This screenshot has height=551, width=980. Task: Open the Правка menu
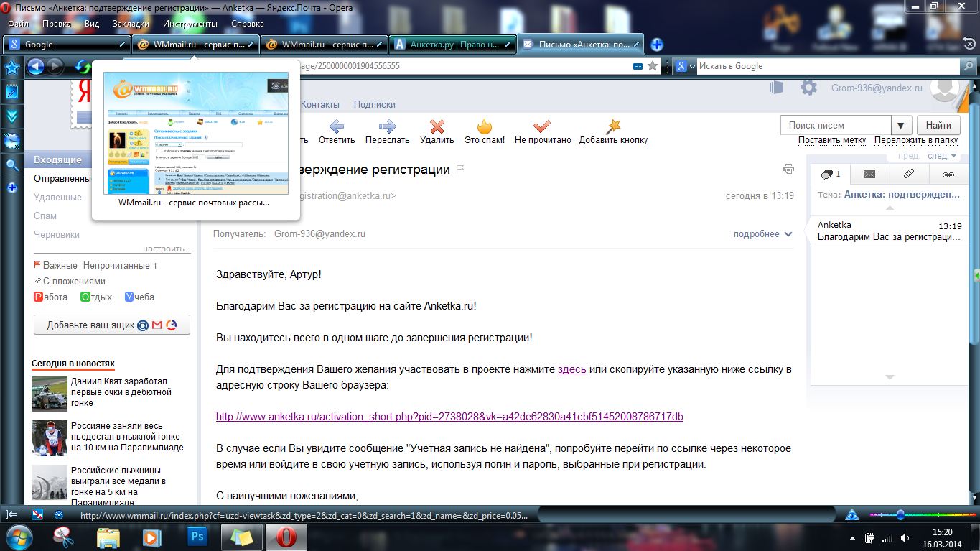[x=57, y=24]
